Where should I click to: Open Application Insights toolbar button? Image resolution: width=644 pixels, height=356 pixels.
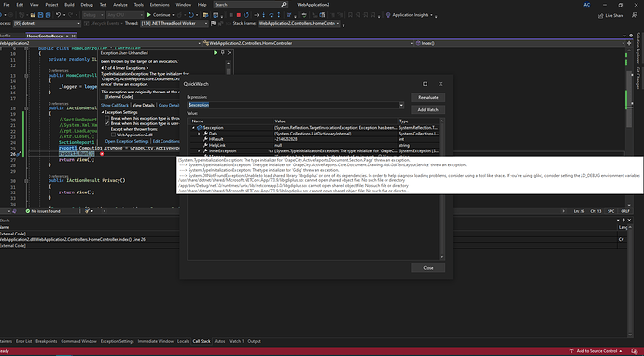pos(411,15)
